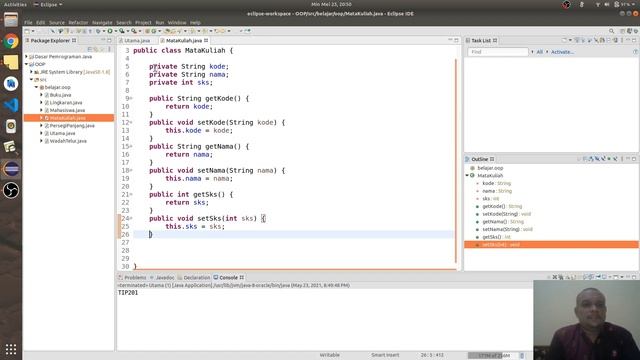The width and height of the screenshot is (640, 360).
Task: Click the green Run button in toolbar
Action: pyautogui.click(x=110, y=31)
